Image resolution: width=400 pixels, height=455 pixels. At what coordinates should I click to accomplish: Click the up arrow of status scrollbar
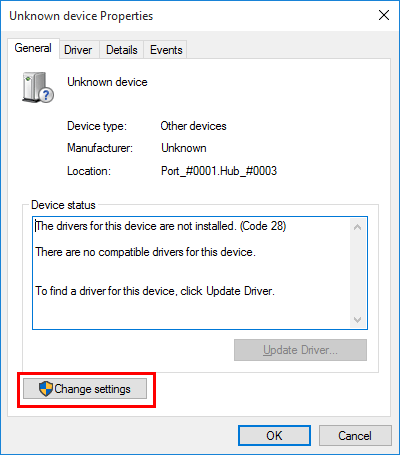(358, 227)
